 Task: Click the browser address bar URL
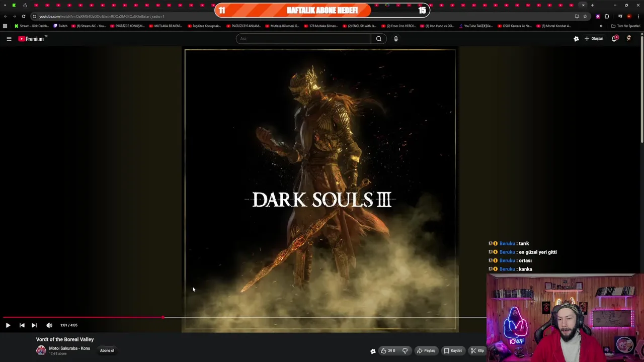(x=102, y=16)
